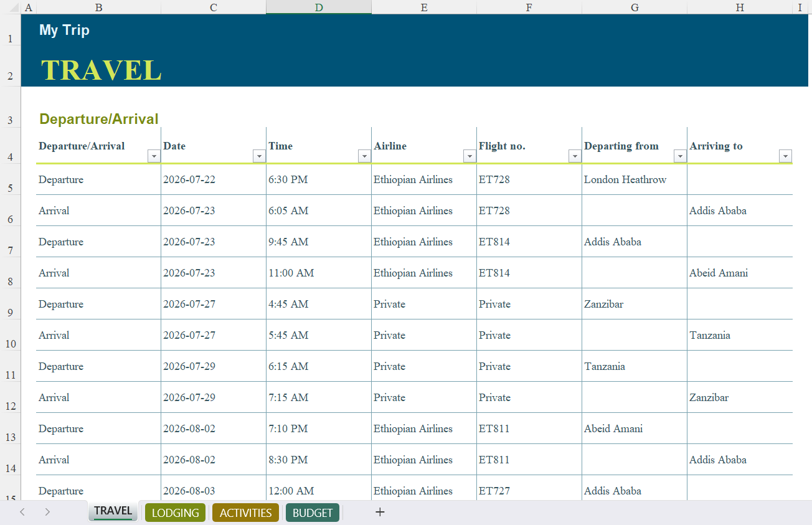Select the 12:00 AM time cell
This screenshot has width=812, height=525.
tap(319, 489)
